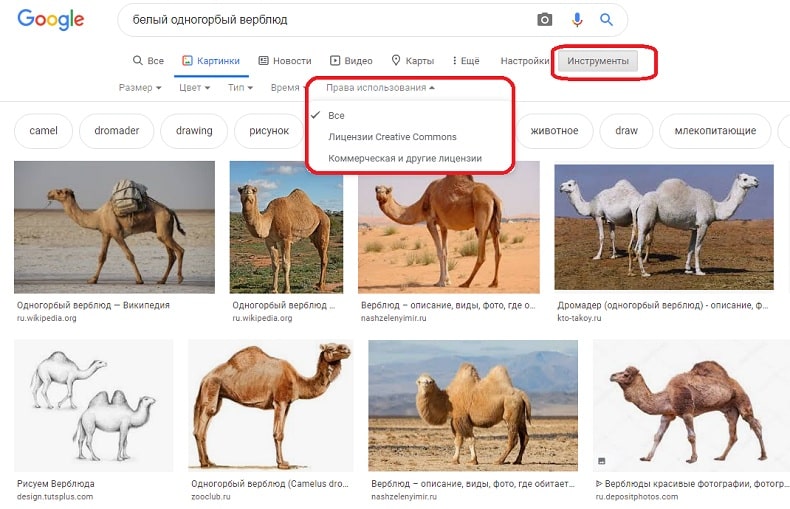Select the dromader suggestion chip
790x509 pixels.
117,131
